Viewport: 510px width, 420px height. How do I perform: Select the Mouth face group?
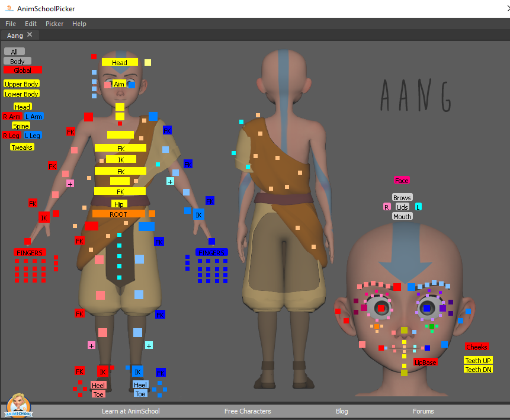coord(402,216)
